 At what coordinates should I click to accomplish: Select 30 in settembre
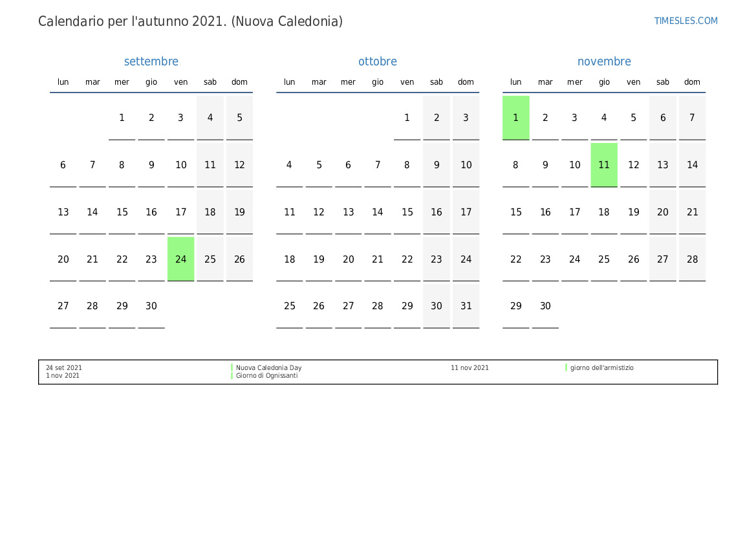(151, 306)
